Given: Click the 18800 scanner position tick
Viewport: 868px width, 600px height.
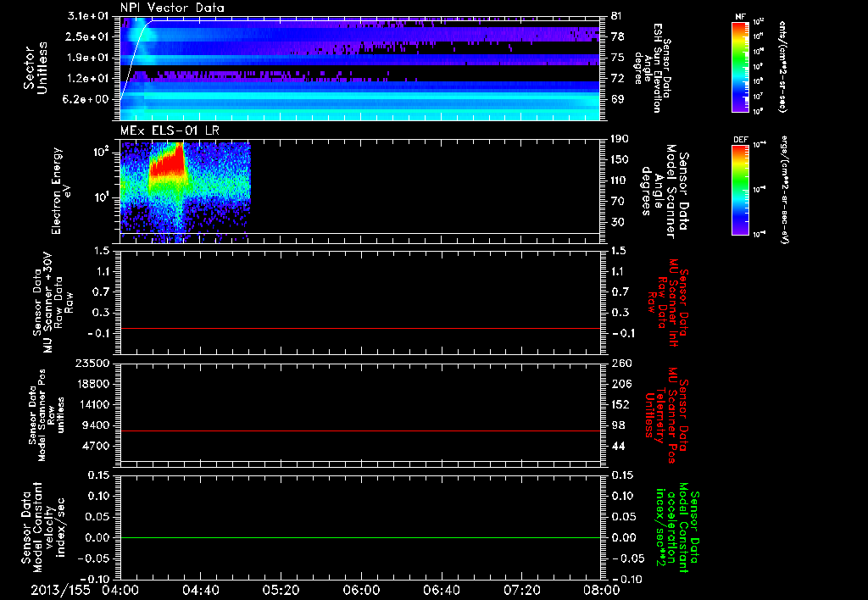Looking at the screenshot, I should (93, 384).
